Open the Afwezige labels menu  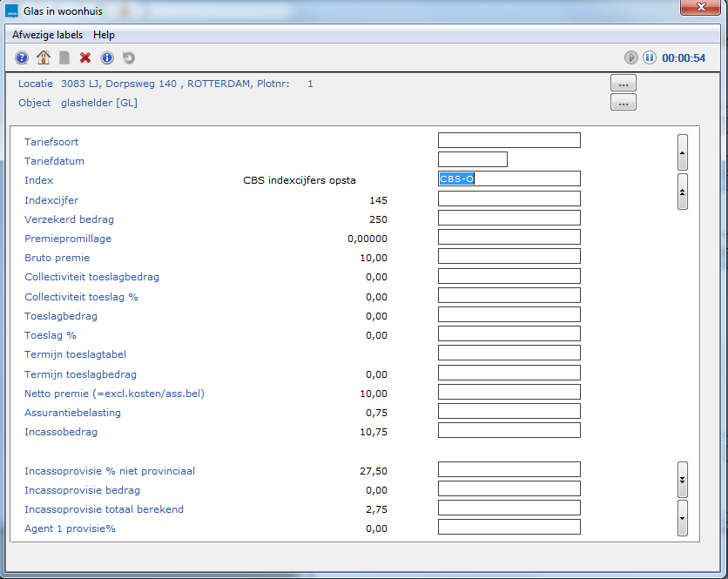coord(48,35)
